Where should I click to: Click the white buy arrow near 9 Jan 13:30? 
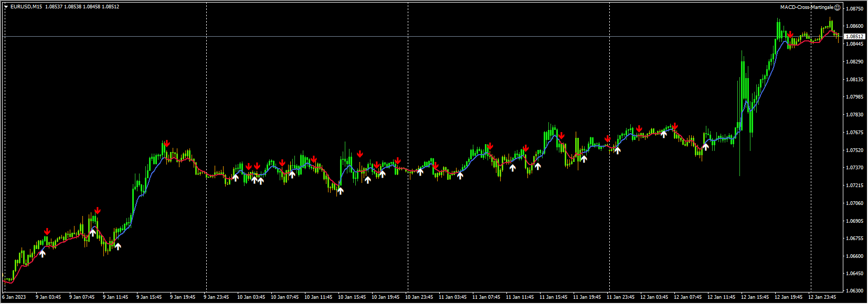(118, 246)
